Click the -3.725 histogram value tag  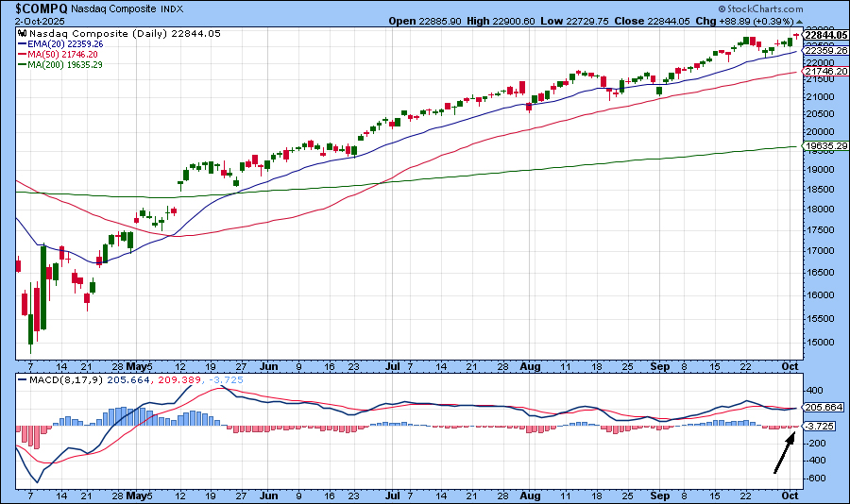tap(822, 426)
